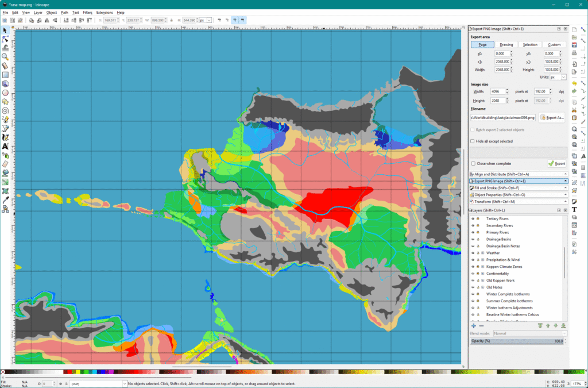
Task: Open the File menu
Action: point(5,13)
